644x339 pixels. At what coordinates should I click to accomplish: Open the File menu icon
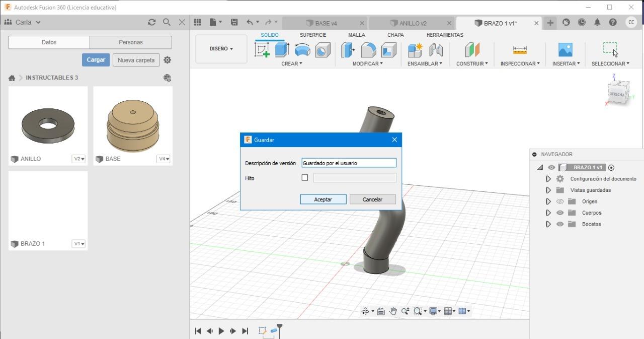pos(215,22)
